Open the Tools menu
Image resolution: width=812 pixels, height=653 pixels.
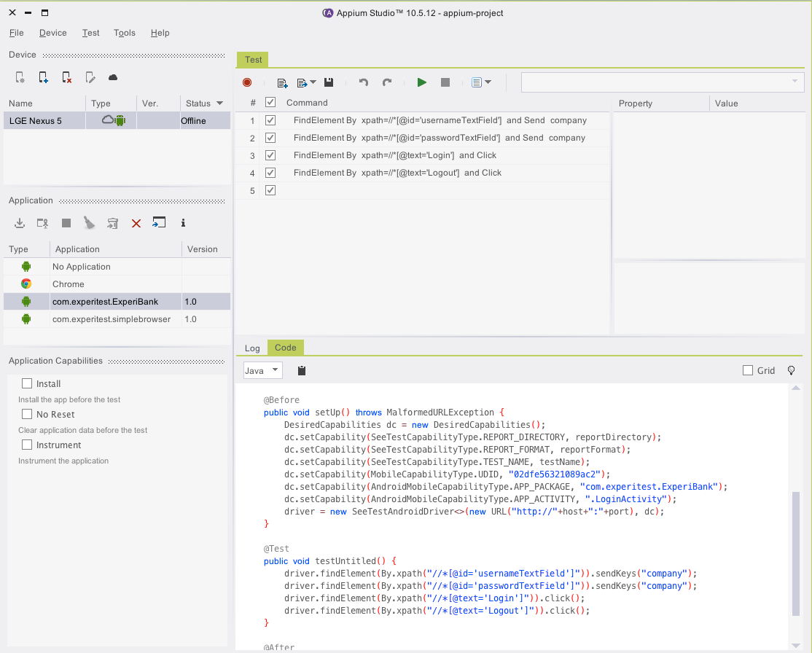125,33
